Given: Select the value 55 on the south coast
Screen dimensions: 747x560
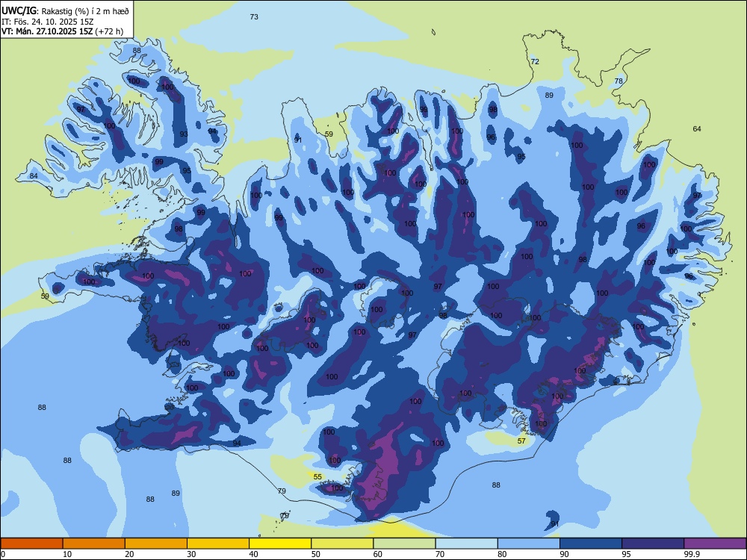Looking at the screenshot, I should pos(317,476).
